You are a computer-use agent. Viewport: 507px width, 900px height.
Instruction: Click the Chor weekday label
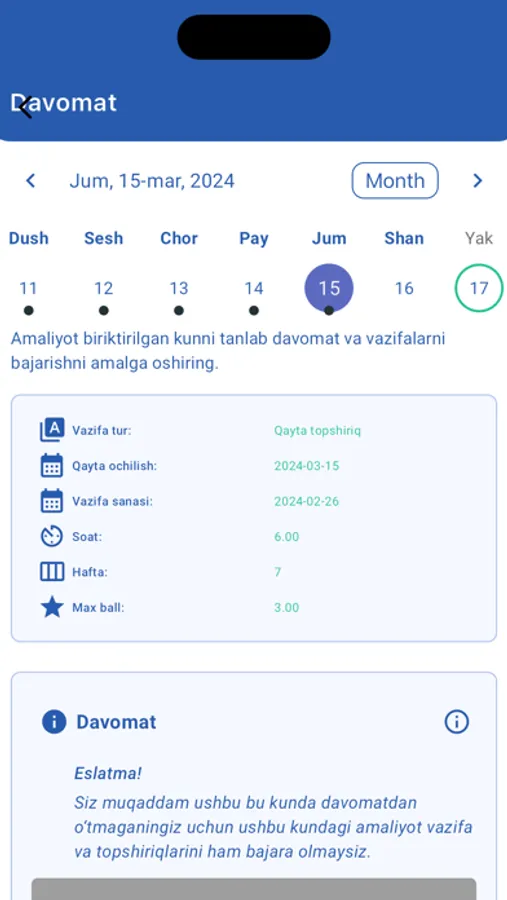179,238
